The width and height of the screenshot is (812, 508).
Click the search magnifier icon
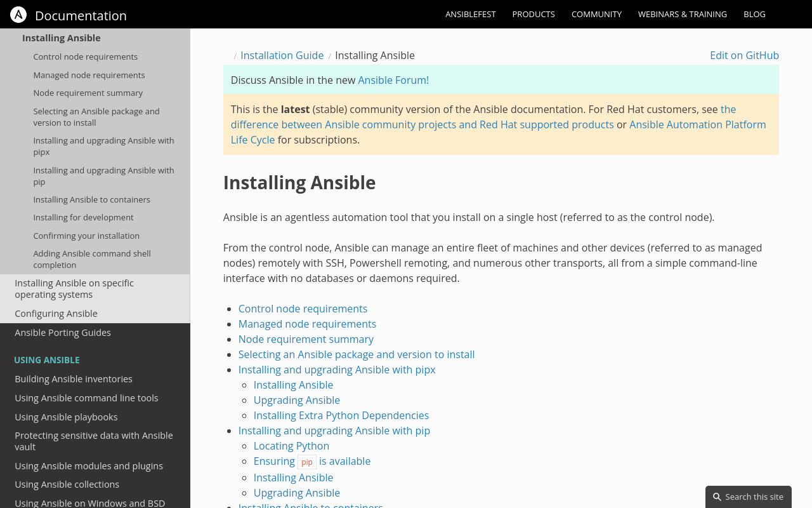point(717,497)
